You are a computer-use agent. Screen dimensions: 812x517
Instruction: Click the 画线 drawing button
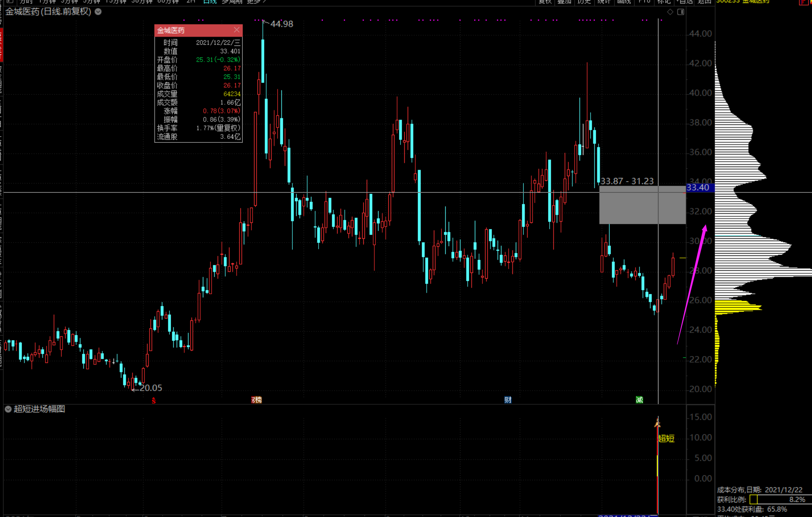[x=624, y=2]
